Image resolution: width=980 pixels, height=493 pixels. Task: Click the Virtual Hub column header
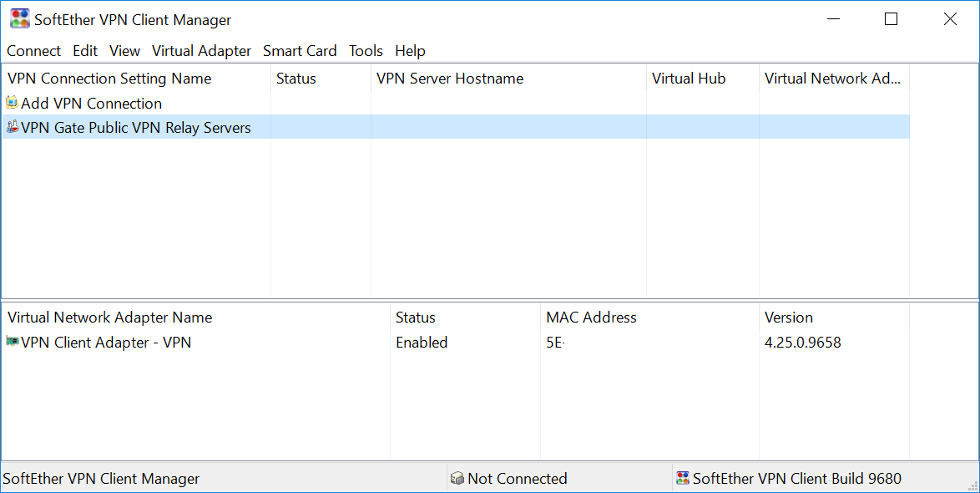689,79
